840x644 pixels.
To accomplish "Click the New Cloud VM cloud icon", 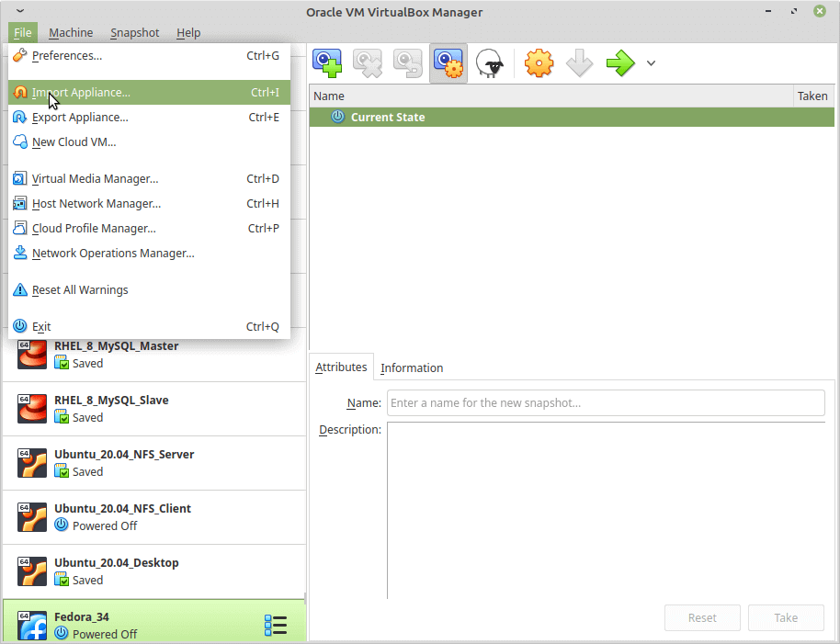I will (x=20, y=141).
